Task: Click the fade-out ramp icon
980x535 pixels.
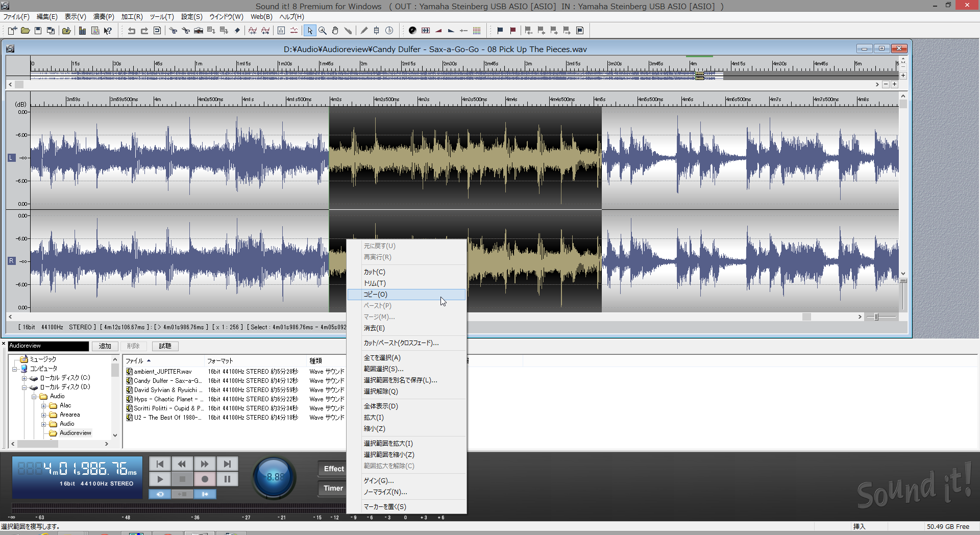Action: point(451,31)
